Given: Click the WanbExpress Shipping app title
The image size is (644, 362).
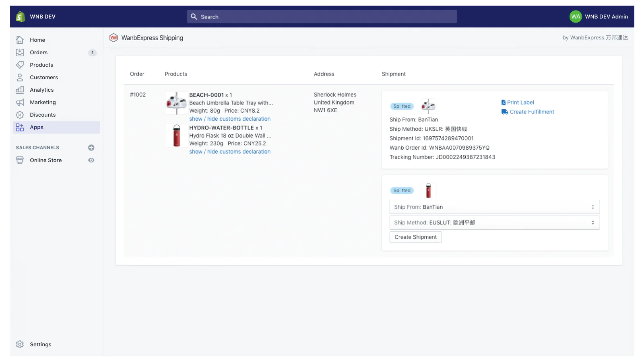Looking at the screenshot, I should (152, 38).
